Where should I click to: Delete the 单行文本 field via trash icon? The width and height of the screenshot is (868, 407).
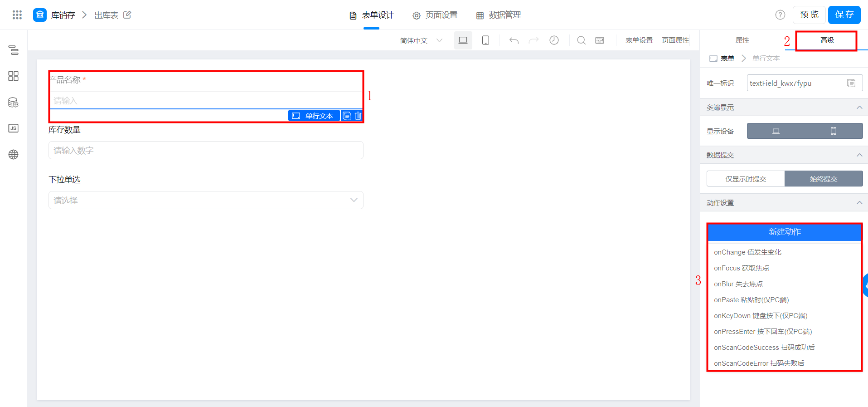coord(358,116)
